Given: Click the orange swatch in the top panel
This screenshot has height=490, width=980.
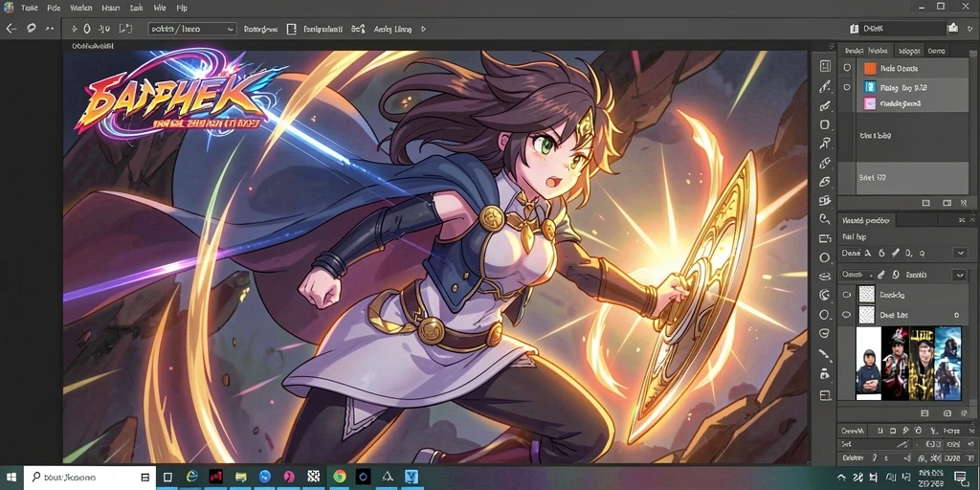Looking at the screenshot, I should tap(870, 68).
